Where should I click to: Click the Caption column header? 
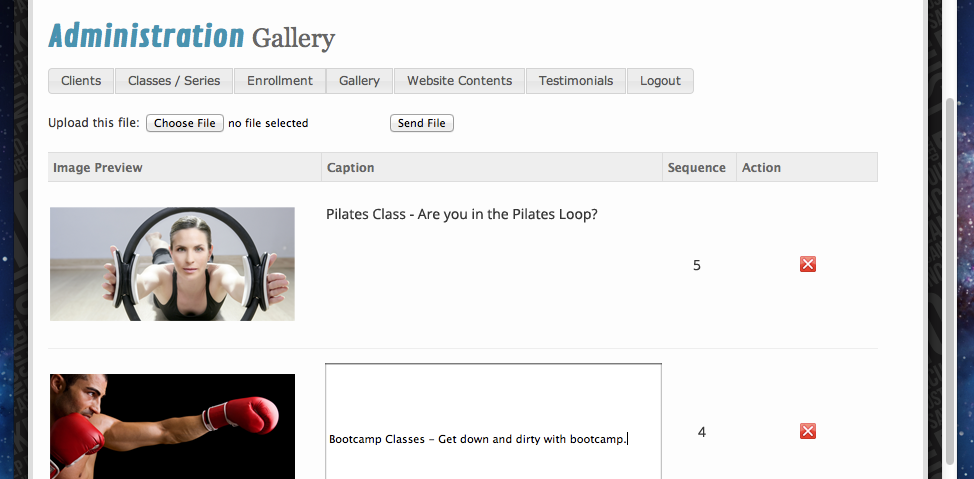pos(351,167)
